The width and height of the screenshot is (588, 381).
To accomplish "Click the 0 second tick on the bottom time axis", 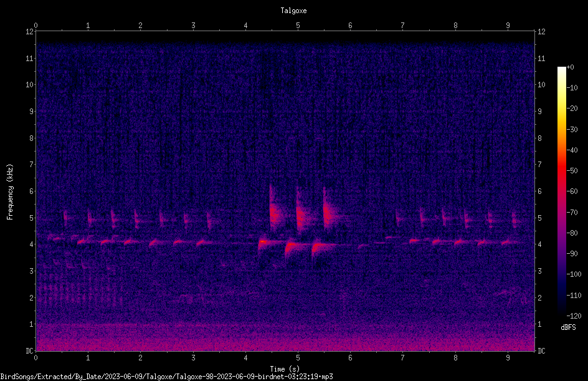I will pos(36,358).
